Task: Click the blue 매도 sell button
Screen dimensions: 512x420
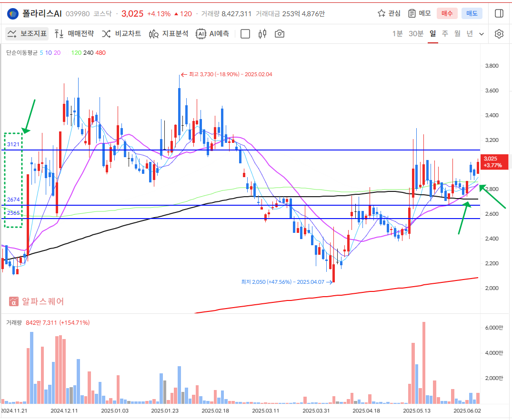Action: click(x=472, y=13)
